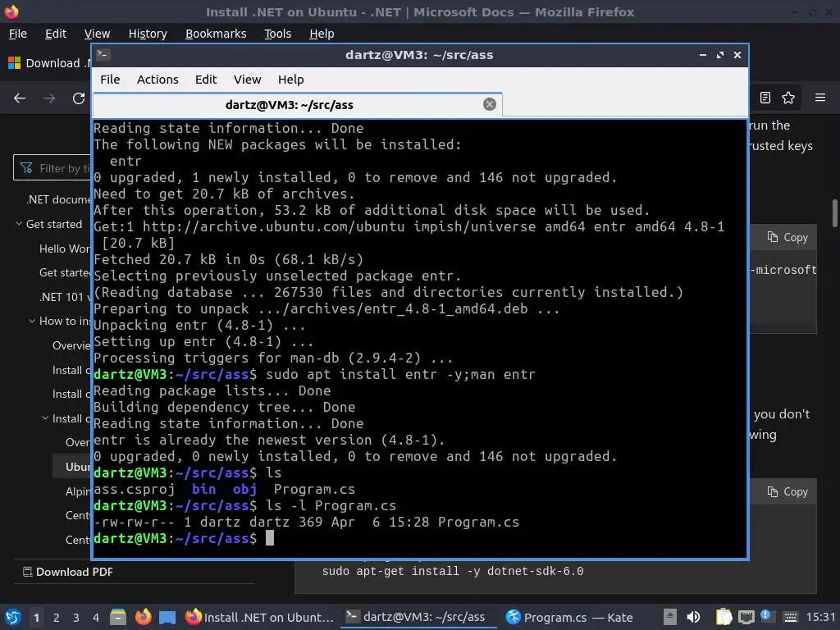
Task: Toggle Firefox reader view icon
Action: pyautogui.click(x=765, y=98)
